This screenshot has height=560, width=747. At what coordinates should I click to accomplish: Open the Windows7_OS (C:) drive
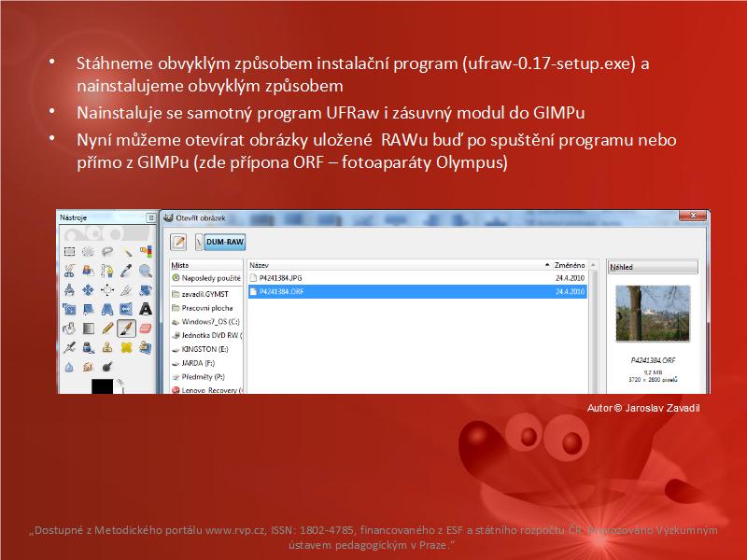pyautogui.click(x=206, y=322)
